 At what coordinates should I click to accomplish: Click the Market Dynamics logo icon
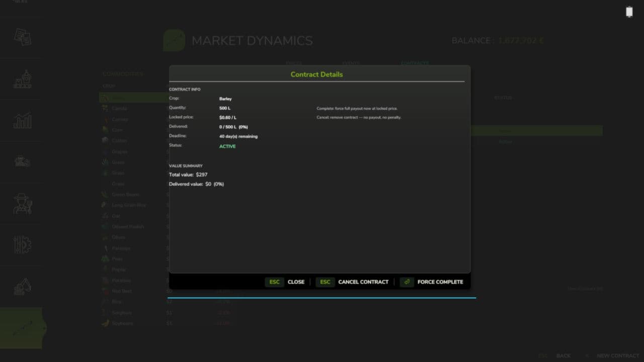coord(174,40)
